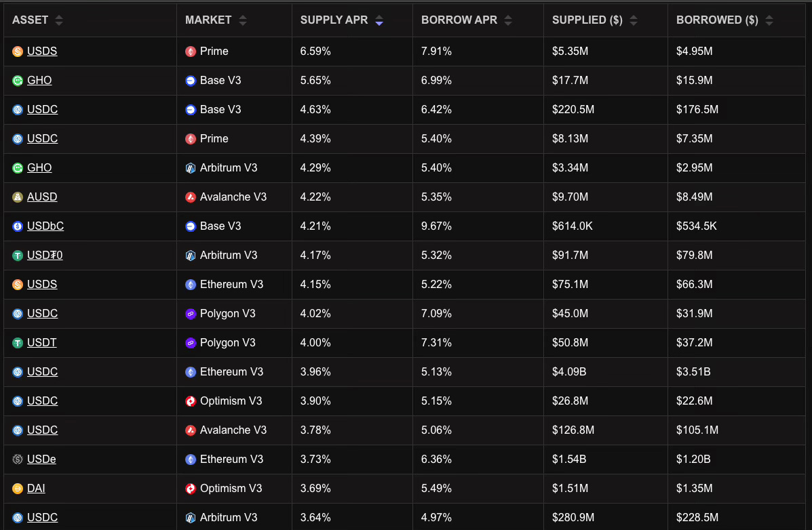
Task: Click the Arbitrum network icon in GHO row
Action: click(190, 167)
